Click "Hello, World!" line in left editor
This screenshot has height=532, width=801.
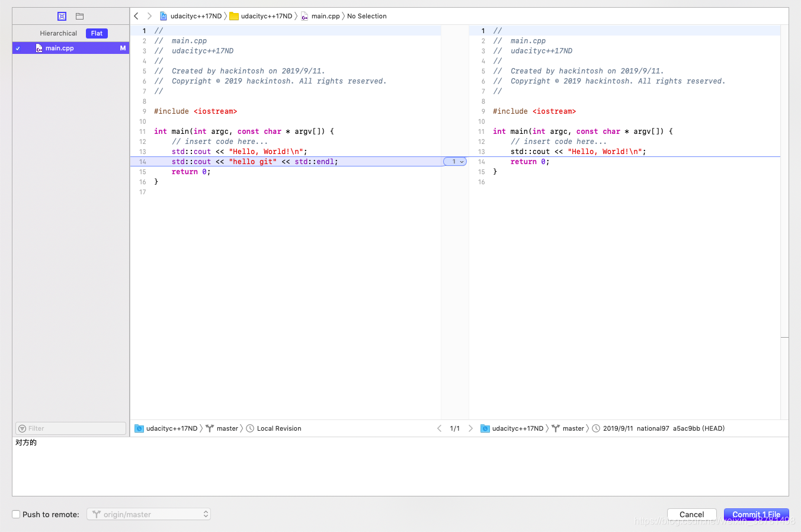(239, 152)
